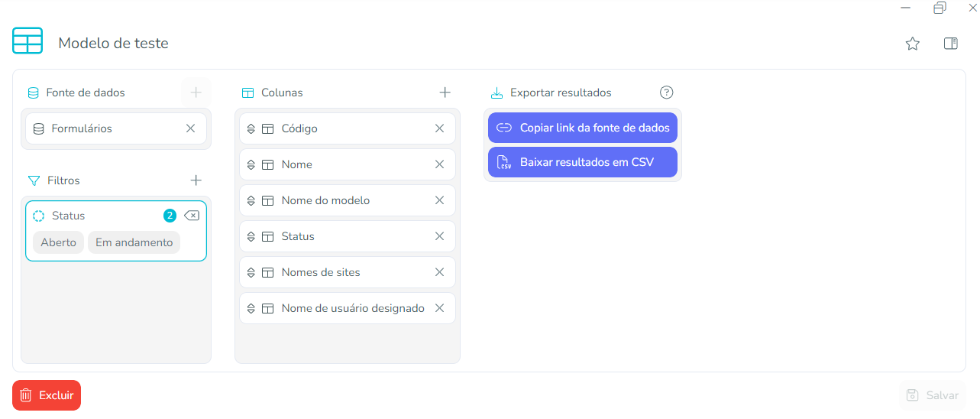The width and height of the screenshot is (980, 419).
Task: Click the Colunas header table icon
Action: [247, 93]
